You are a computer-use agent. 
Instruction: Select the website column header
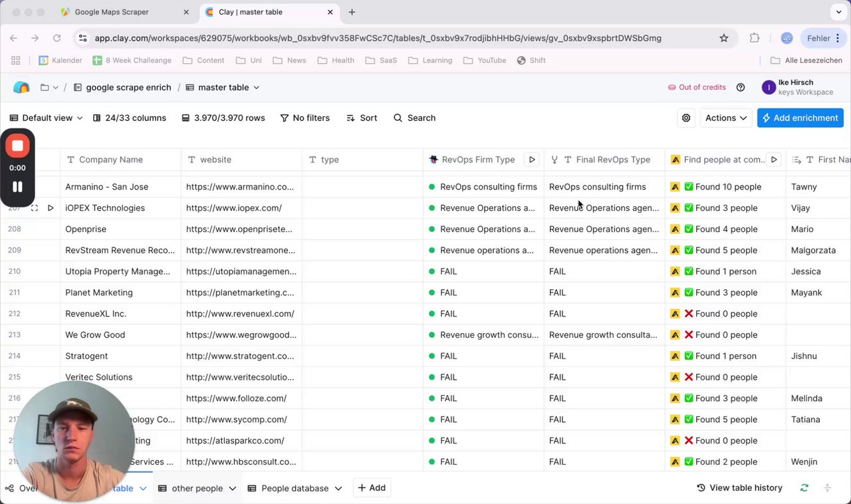point(241,160)
